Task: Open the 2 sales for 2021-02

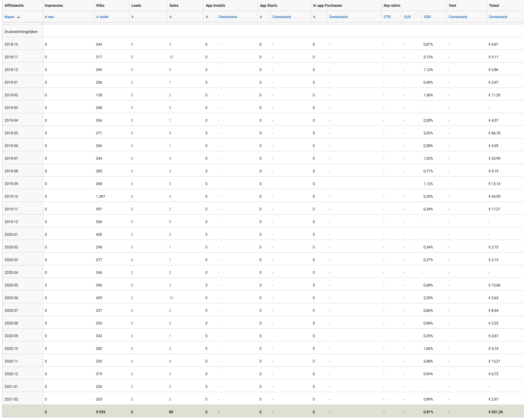Action: pyautogui.click(x=170, y=399)
